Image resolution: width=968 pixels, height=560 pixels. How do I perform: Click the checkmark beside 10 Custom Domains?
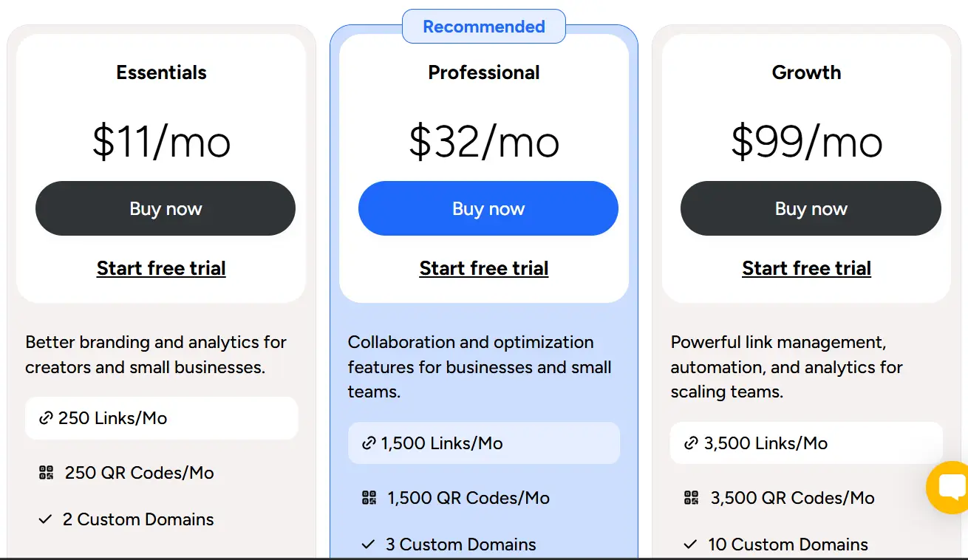(x=690, y=544)
